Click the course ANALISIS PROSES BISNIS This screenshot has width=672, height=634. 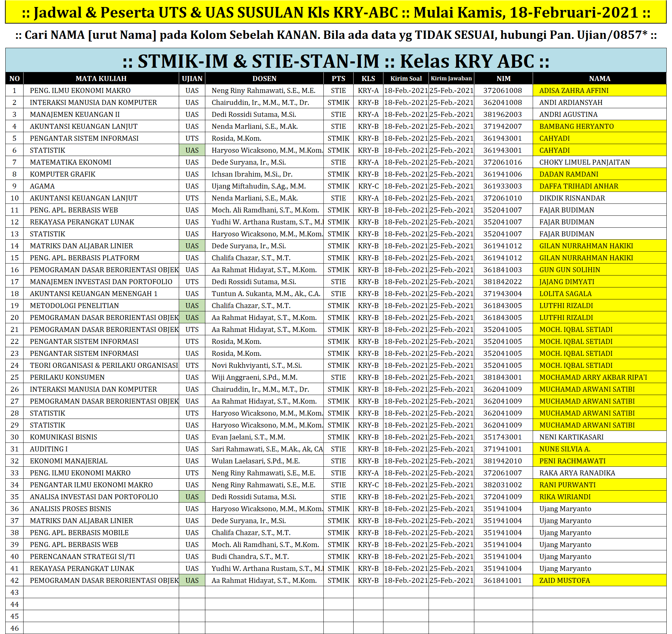pyautogui.click(x=70, y=509)
